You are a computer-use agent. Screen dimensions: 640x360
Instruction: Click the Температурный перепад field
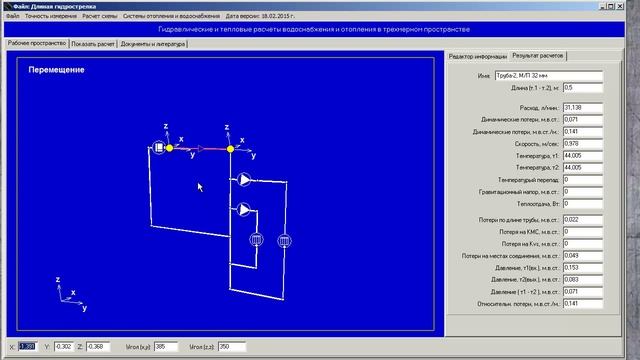(x=582, y=180)
